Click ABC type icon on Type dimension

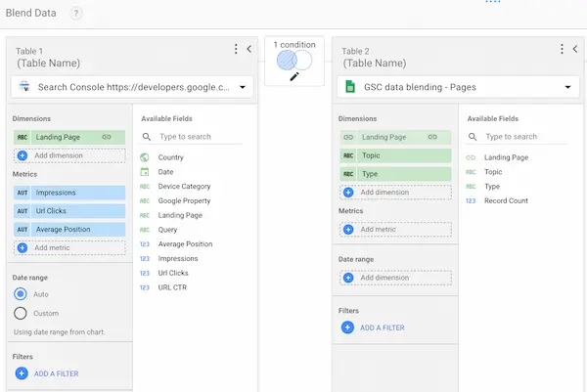coord(348,174)
